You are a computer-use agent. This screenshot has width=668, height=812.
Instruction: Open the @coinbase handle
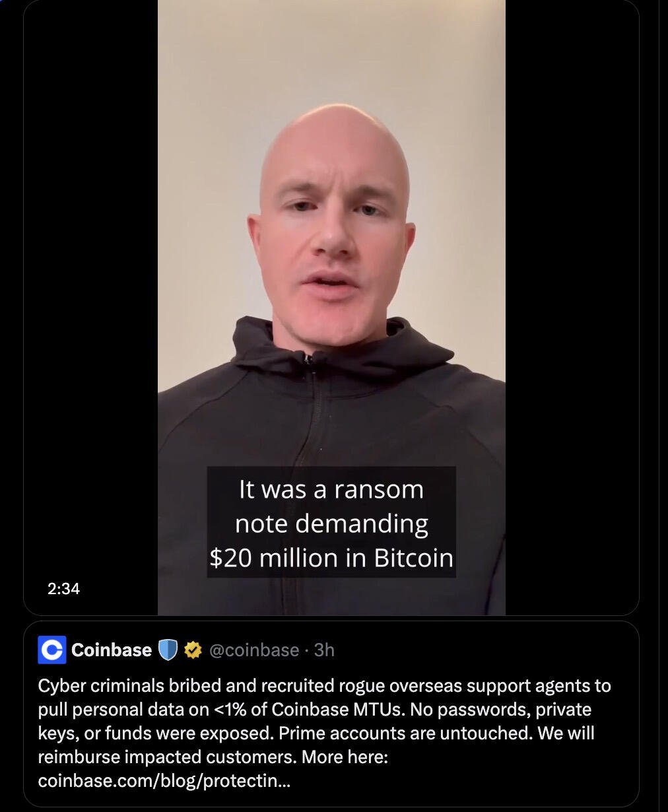254,650
